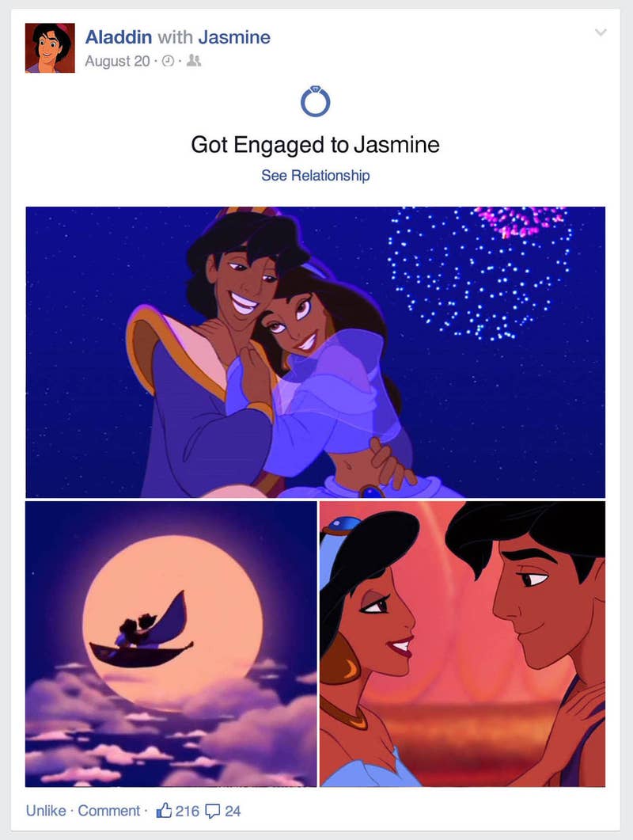
Task: Click the clock icon beside the date
Action: pyautogui.click(x=169, y=61)
